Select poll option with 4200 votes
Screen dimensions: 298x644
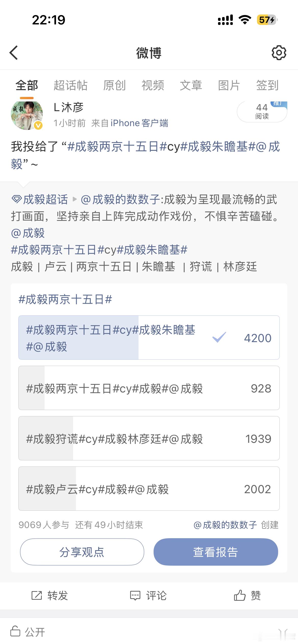[149, 338]
